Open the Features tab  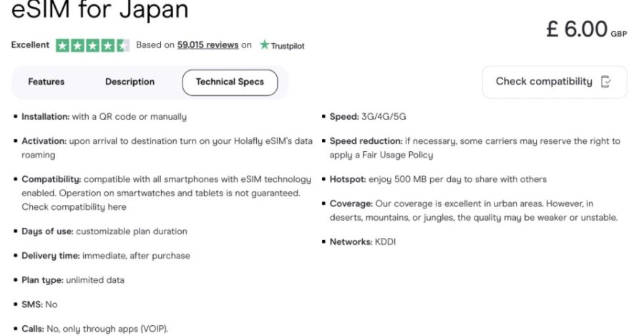(x=46, y=82)
